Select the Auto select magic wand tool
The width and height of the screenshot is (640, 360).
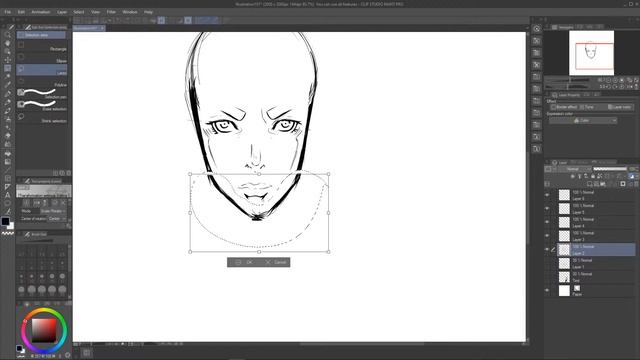8,77
